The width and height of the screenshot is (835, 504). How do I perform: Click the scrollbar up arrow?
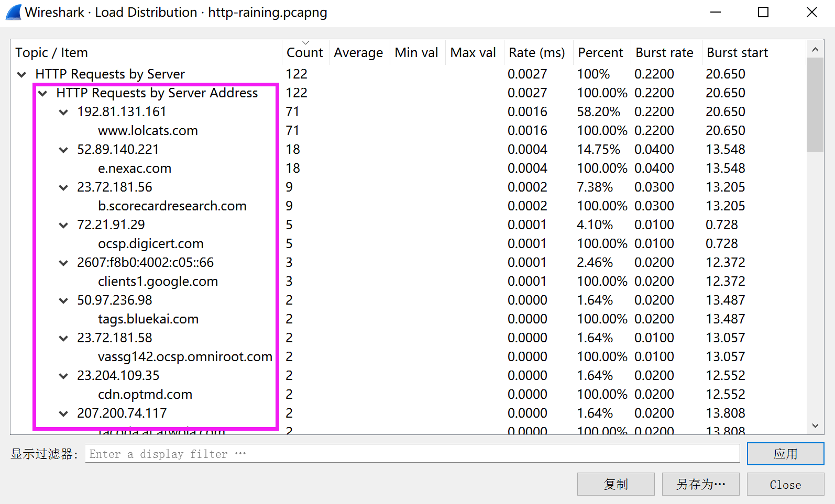point(815,50)
